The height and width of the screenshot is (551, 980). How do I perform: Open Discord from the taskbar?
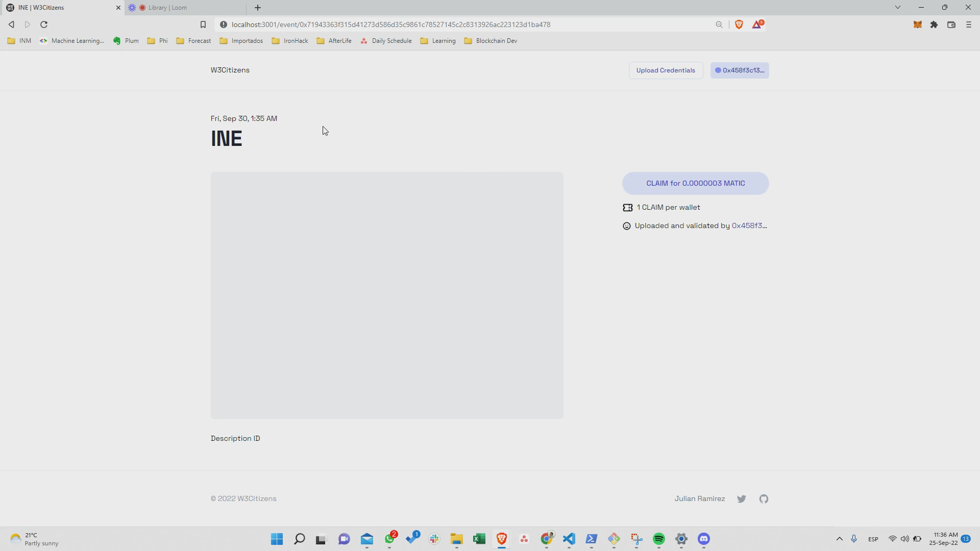pyautogui.click(x=704, y=539)
